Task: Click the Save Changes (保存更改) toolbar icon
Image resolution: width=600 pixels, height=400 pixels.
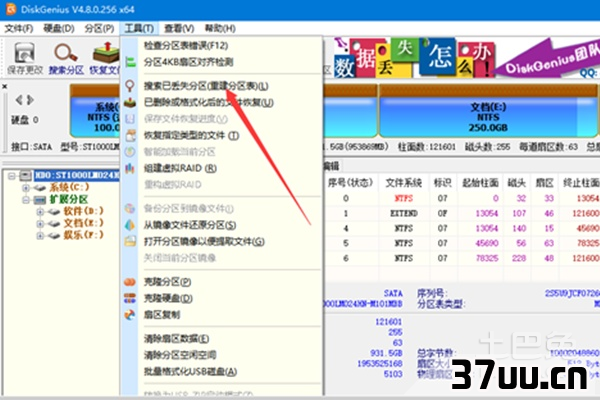Action: [x=25, y=53]
